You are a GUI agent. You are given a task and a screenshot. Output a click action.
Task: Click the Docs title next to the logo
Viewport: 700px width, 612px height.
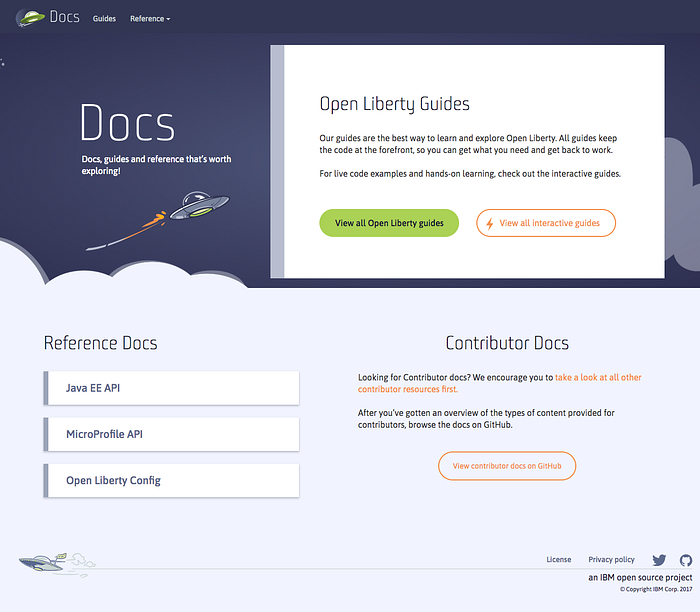click(65, 17)
